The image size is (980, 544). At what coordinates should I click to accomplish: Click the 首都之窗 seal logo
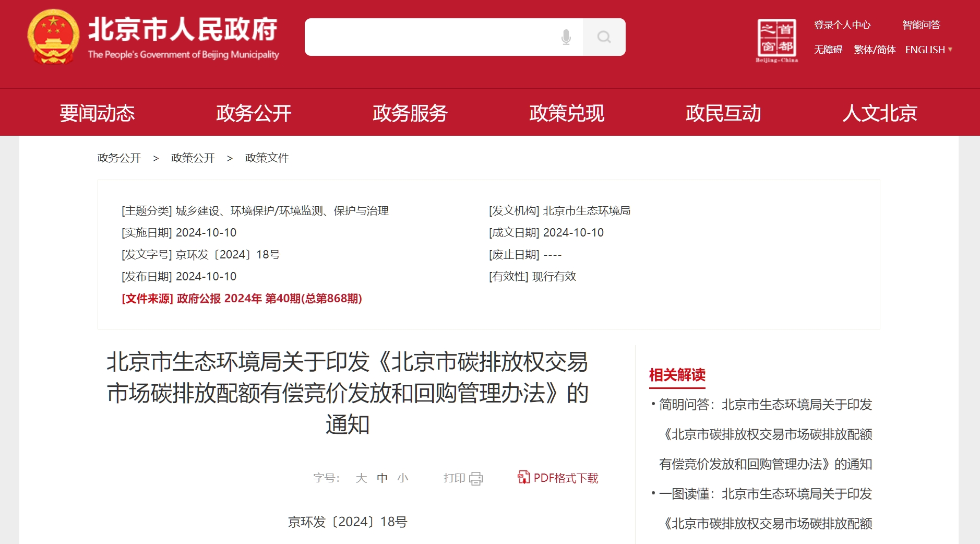[777, 38]
